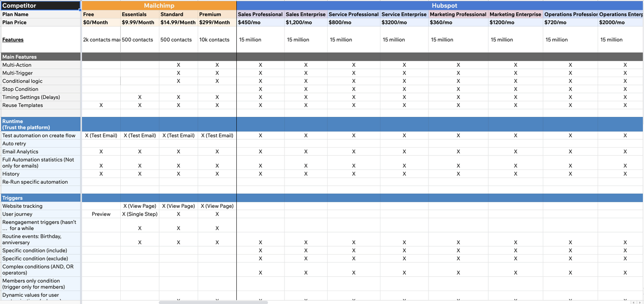The width and height of the screenshot is (644, 304).
Task: Click the Mailchimp merged header cell
Action: coord(159,6)
